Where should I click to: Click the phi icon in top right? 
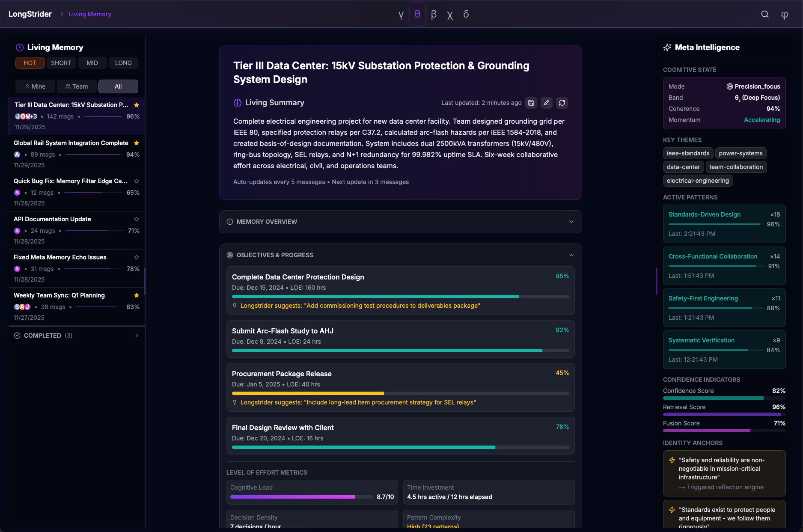(784, 15)
